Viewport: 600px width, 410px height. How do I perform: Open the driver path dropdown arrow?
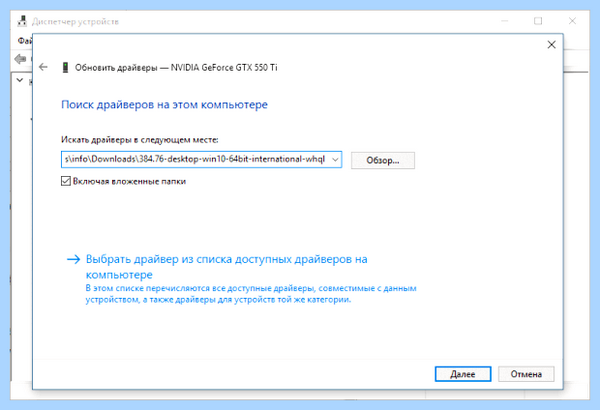click(335, 160)
